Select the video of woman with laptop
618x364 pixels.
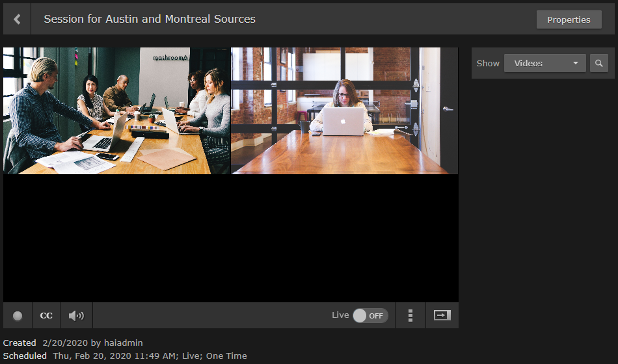click(345, 110)
